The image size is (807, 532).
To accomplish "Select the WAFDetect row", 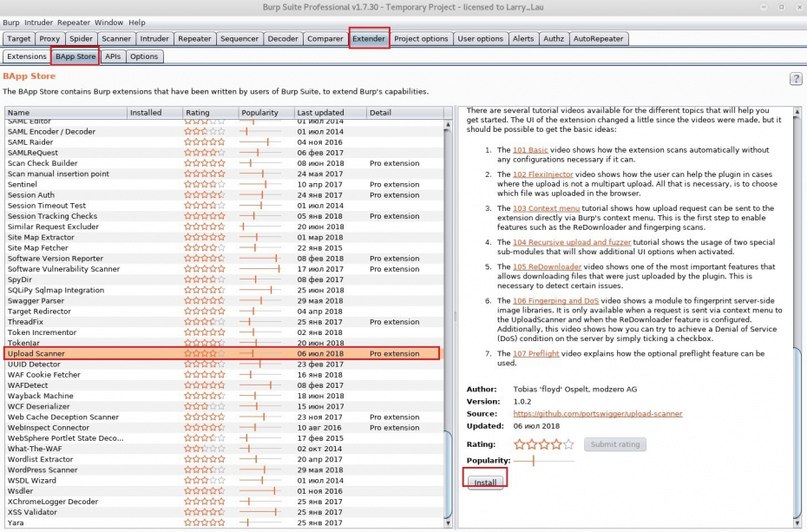I will 223,385.
